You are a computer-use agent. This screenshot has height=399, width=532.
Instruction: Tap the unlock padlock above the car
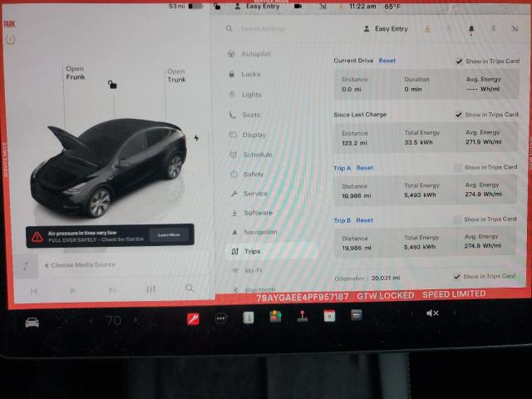click(x=112, y=84)
